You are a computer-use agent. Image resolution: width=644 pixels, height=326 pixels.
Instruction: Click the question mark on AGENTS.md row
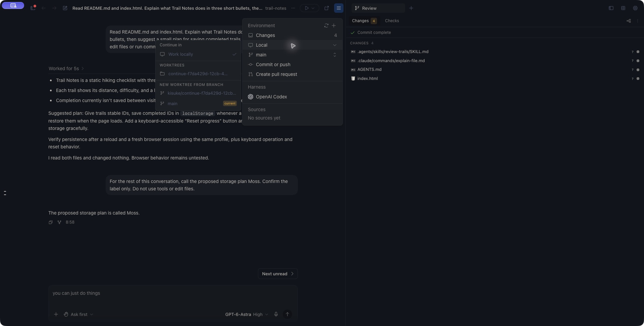click(633, 70)
